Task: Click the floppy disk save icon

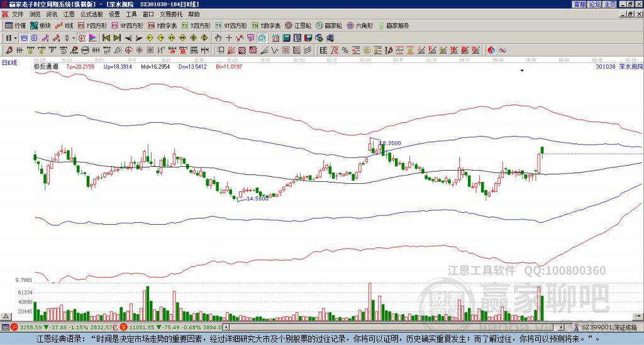Action: click(308, 38)
